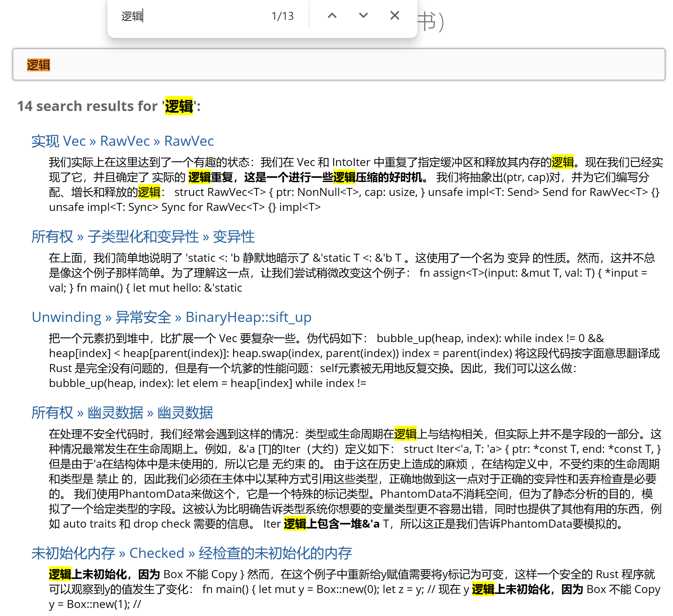
Task: Click the book search input box
Action: pos(339,65)
